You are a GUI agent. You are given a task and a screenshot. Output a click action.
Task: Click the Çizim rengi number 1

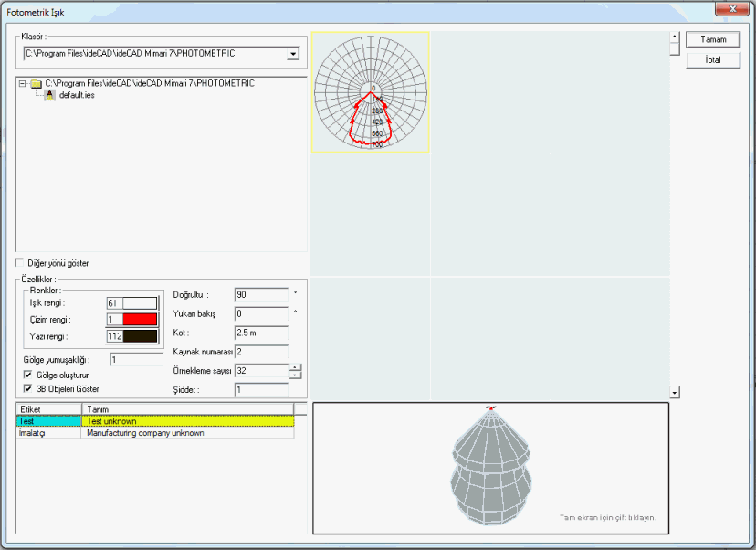tap(114, 320)
